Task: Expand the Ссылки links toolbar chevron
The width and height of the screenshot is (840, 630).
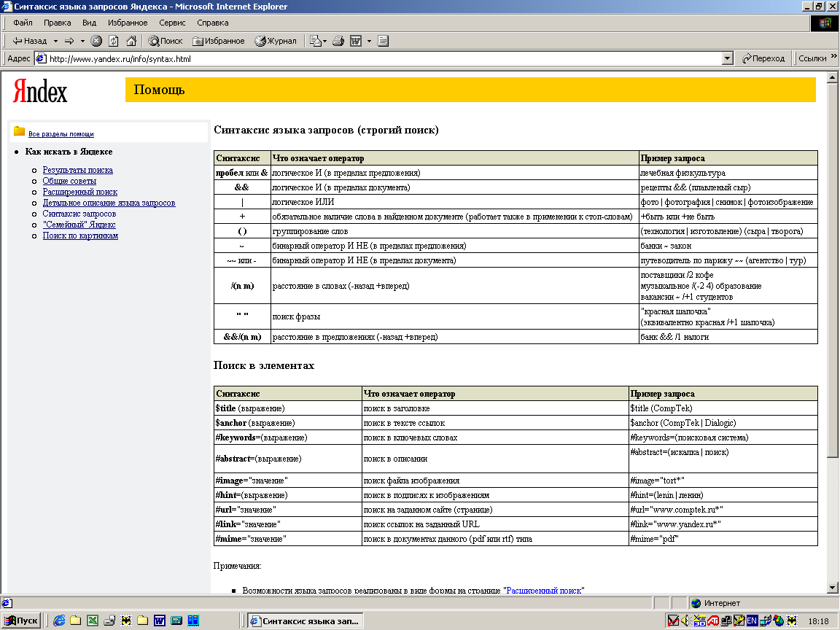Action: coord(834,55)
